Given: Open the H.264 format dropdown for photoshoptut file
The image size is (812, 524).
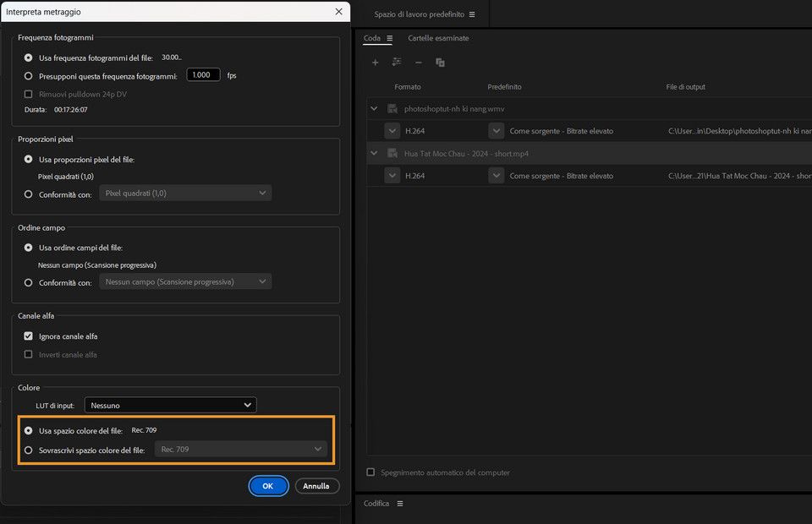Looking at the screenshot, I should (392, 130).
